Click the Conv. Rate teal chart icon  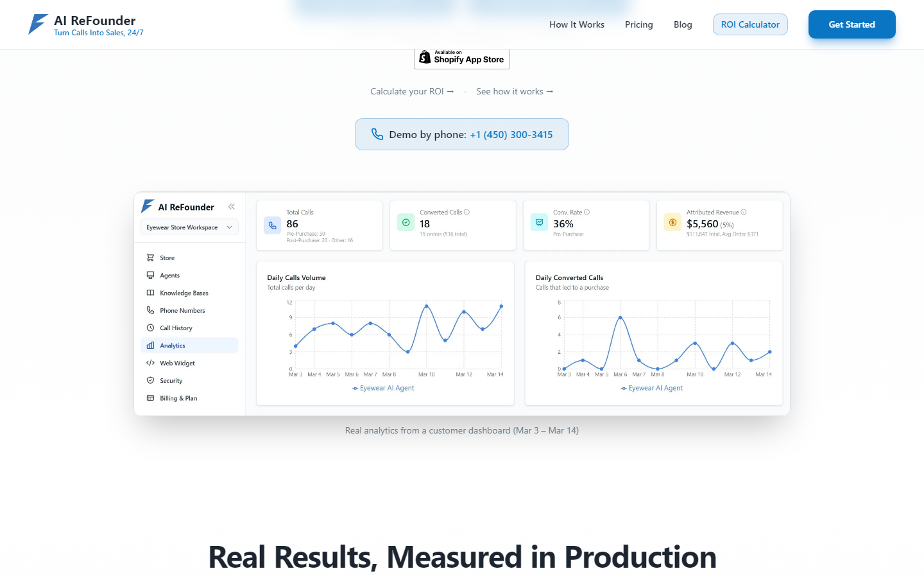[539, 223]
